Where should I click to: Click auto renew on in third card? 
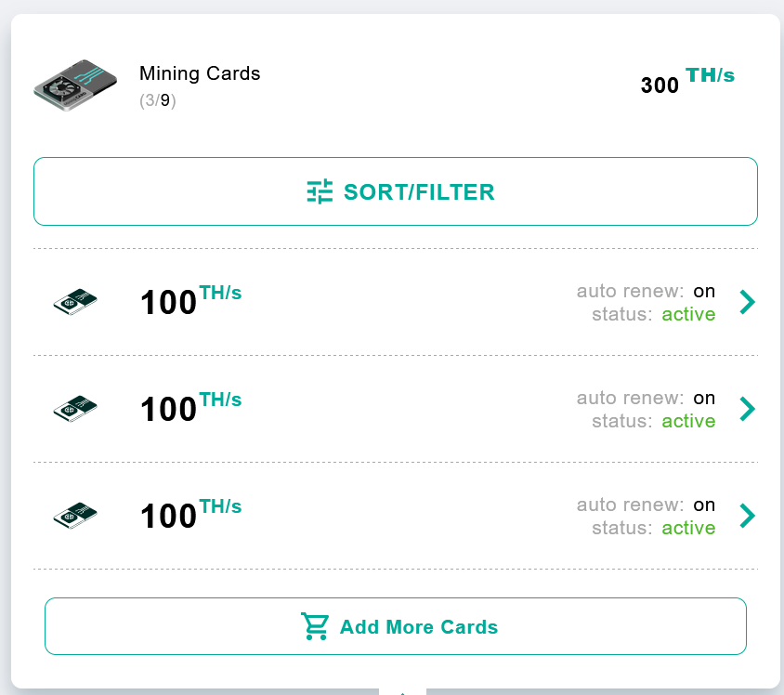[646, 505]
